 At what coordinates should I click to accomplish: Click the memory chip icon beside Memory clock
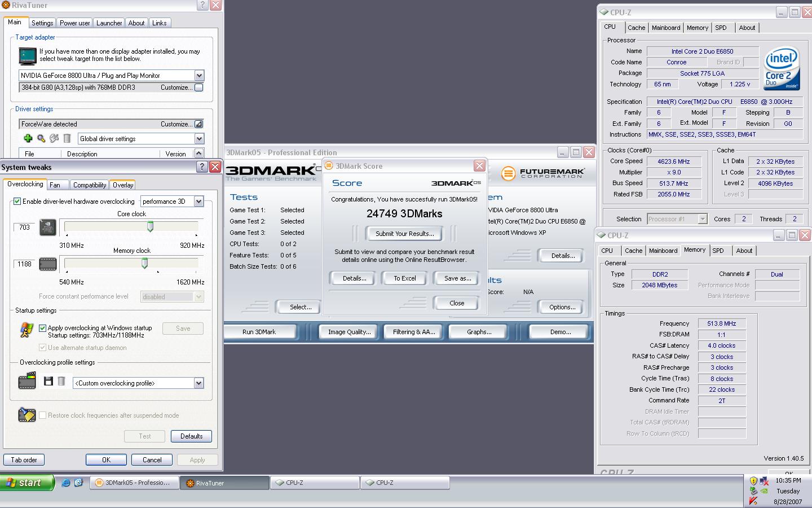click(48, 264)
